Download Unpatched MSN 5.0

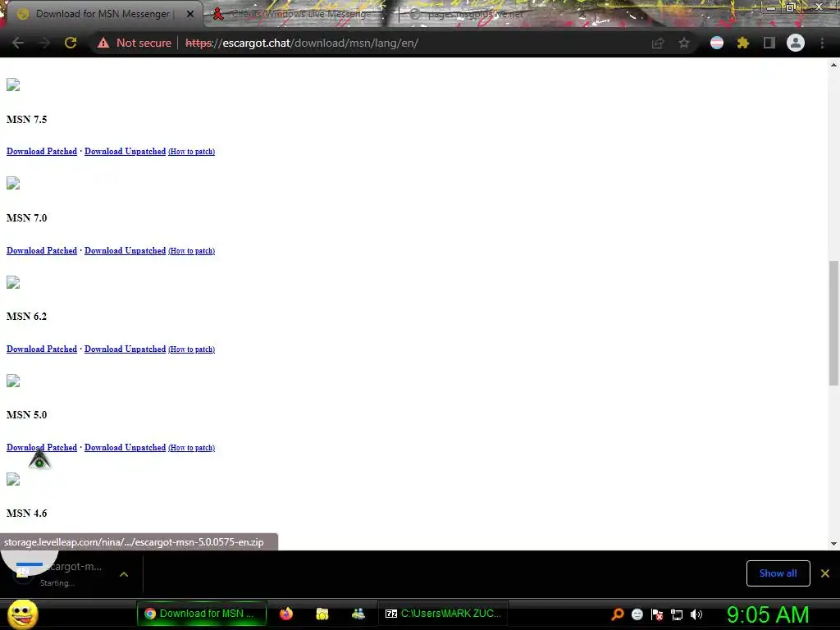tap(125, 448)
